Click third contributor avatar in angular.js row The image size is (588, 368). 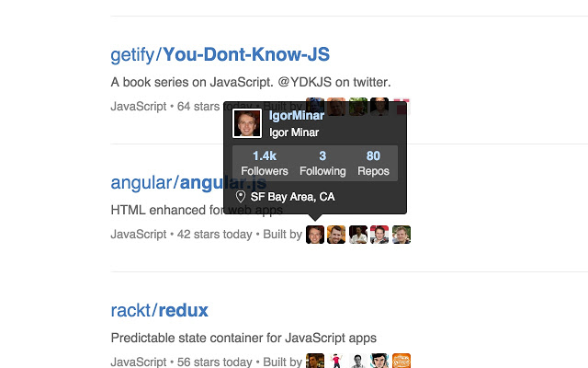[x=358, y=235]
